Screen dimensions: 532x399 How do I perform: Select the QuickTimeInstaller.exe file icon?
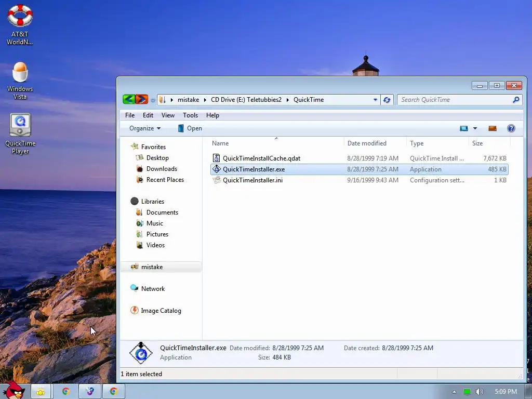pyautogui.click(x=216, y=169)
